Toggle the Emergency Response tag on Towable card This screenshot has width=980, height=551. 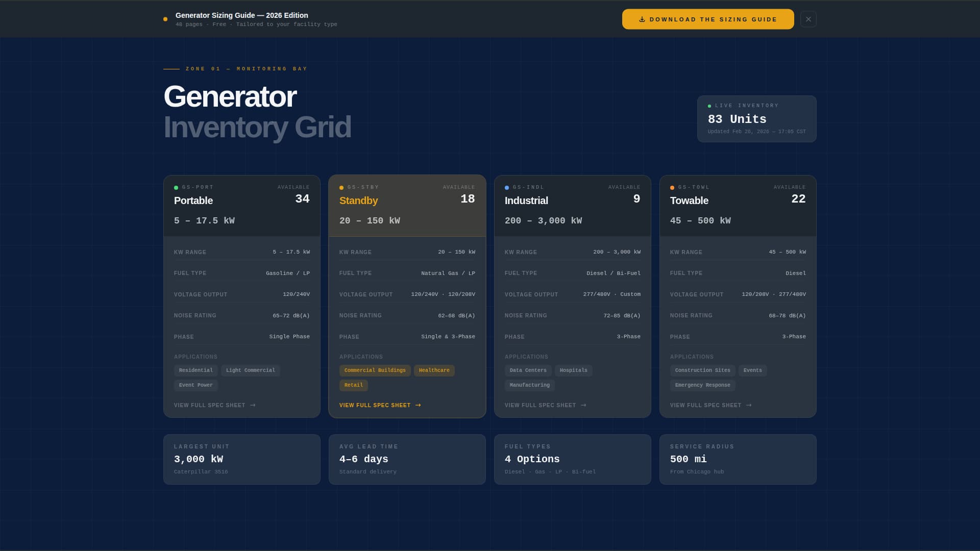(x=702, y=385)
